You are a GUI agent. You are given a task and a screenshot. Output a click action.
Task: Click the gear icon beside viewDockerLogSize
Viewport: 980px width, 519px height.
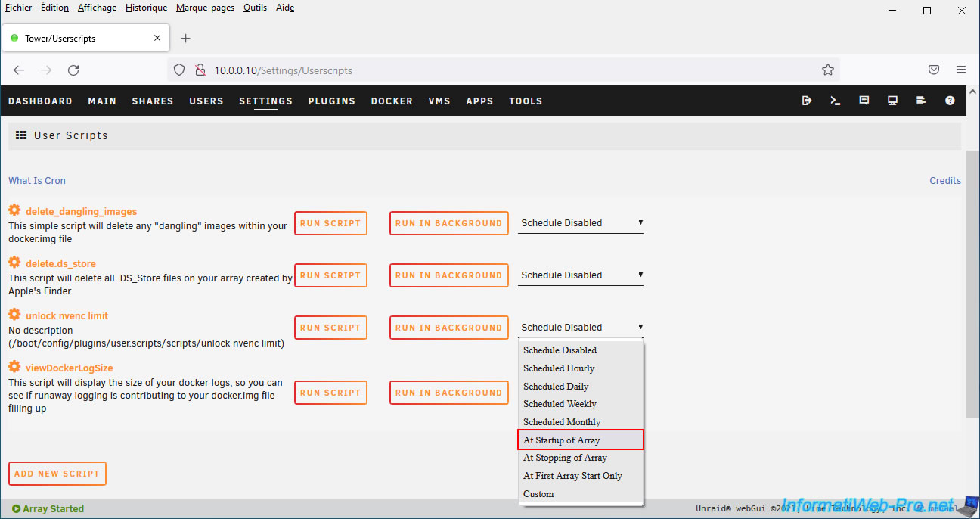click(14, 367)
